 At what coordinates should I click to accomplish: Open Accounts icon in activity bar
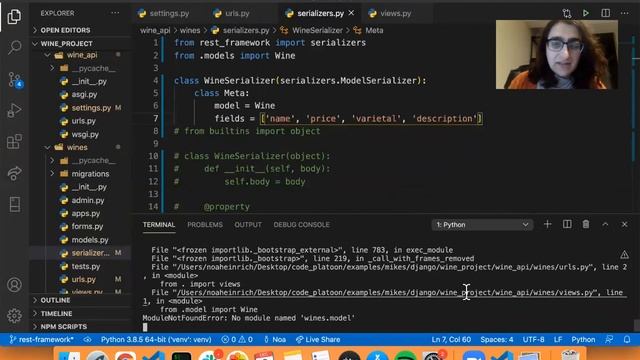[14, 284]
